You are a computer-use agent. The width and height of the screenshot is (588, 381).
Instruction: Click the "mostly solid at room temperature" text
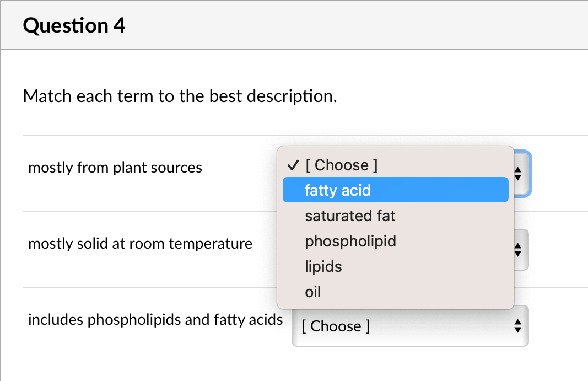pos(140,243)
